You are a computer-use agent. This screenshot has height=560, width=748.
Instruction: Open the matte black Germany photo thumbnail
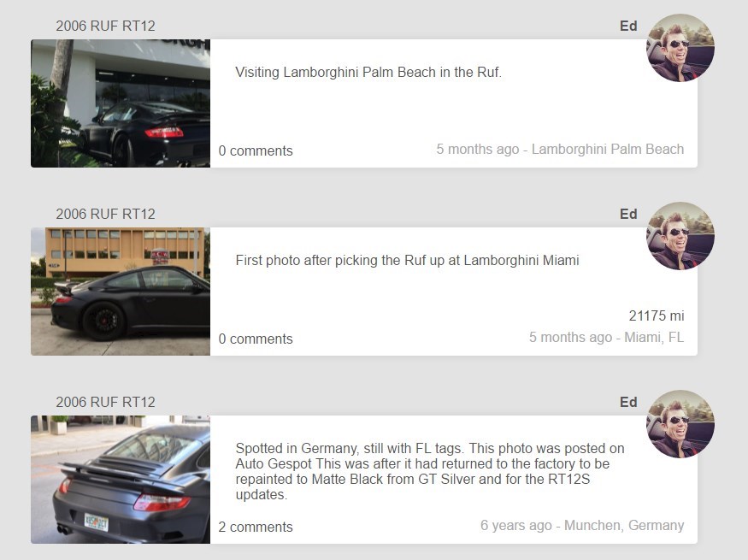coord(121,480)
